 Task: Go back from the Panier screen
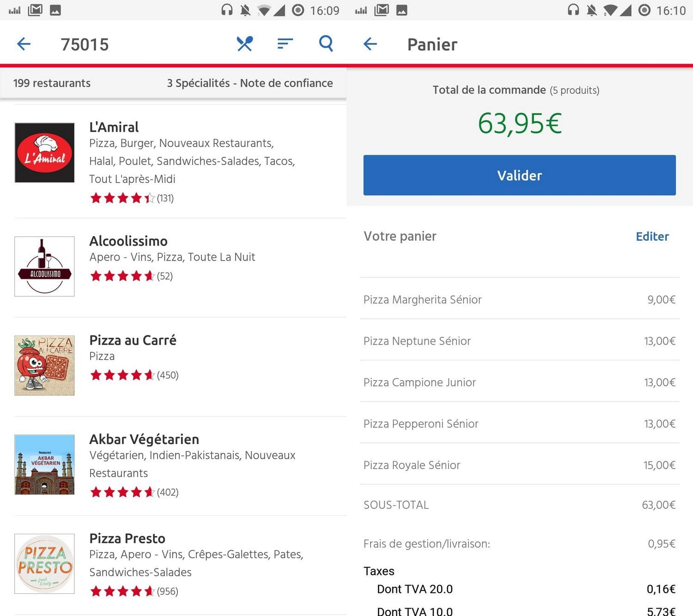click(x=370, y=44)
